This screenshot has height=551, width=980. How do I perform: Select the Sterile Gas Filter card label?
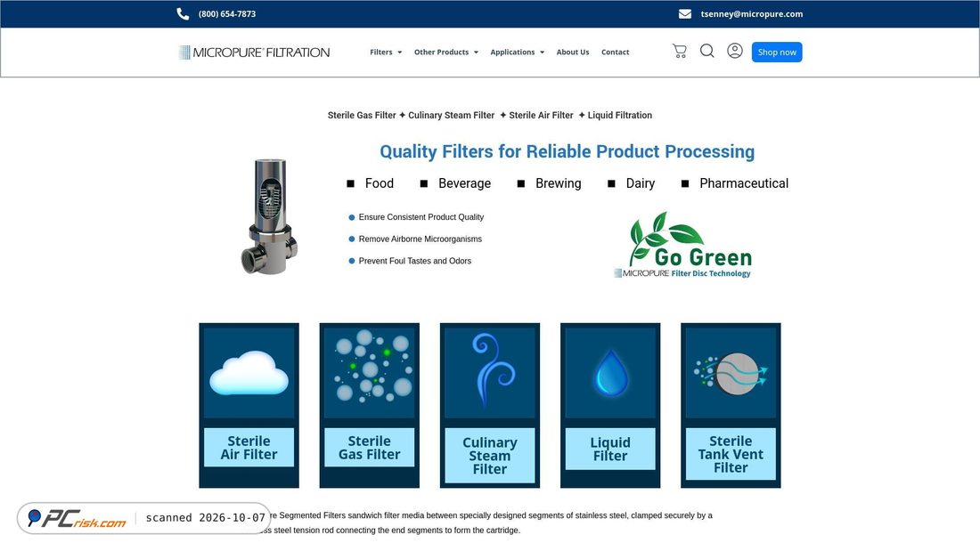coord(370,447)
